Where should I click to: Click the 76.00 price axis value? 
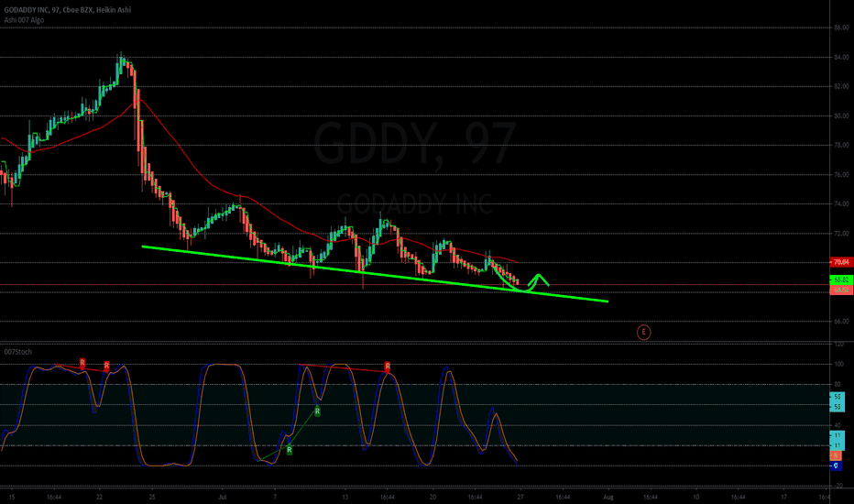[x=841, y=174]
